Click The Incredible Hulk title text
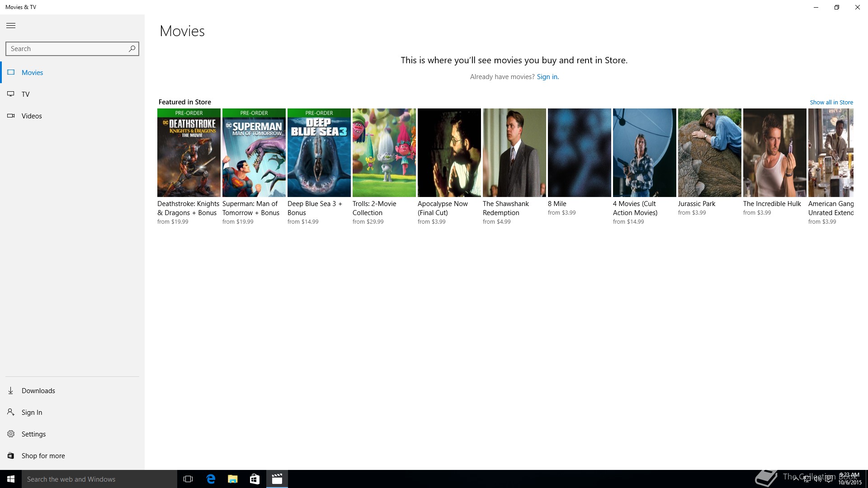 coord(772,204)
